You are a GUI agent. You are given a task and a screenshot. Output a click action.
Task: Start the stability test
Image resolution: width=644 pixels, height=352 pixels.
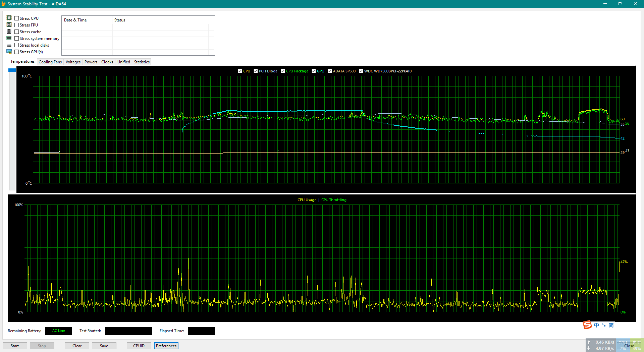pos(15,346)
